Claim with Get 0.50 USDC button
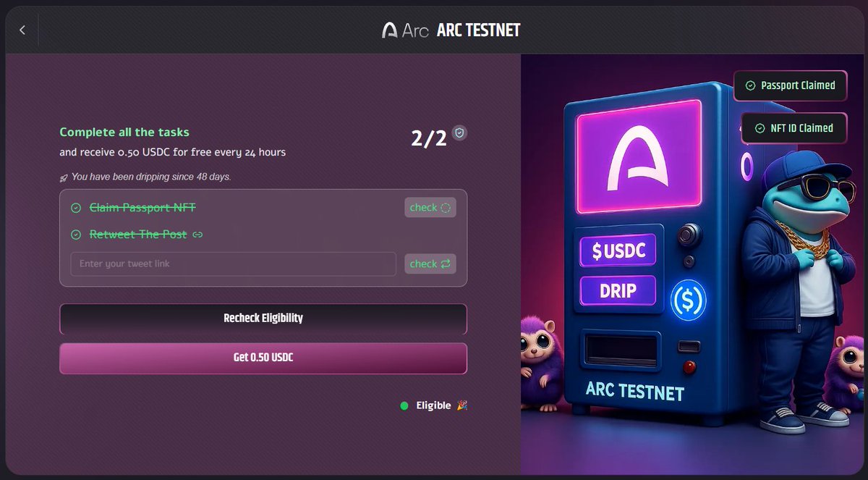The height and width of the screenshot is (480, 868). (x=263, y=358)
